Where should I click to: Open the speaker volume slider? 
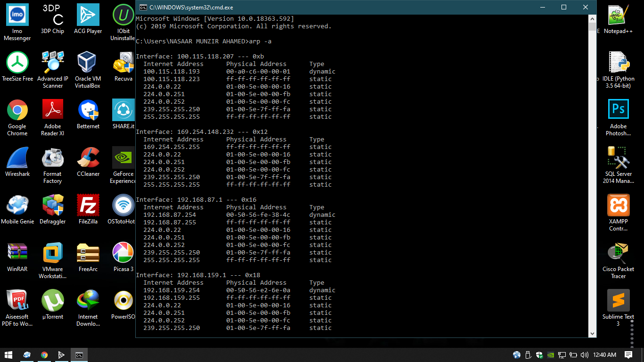(584, 355)
